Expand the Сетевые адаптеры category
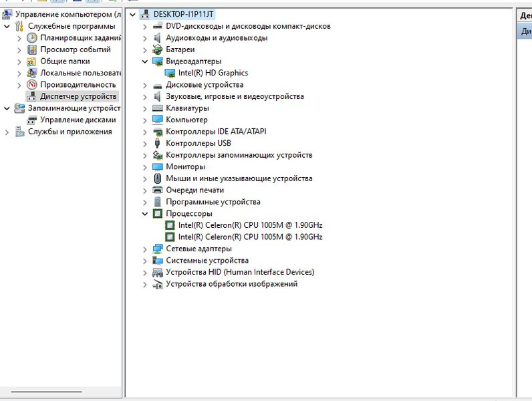532x401 pixels. (145, 249)
